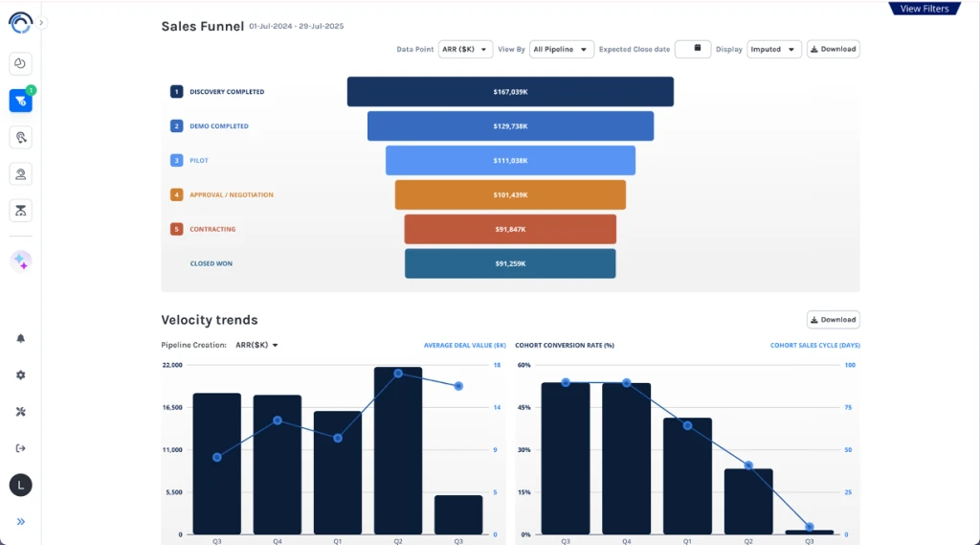Open the pie chart dashboard icon in sidebar

20,64
